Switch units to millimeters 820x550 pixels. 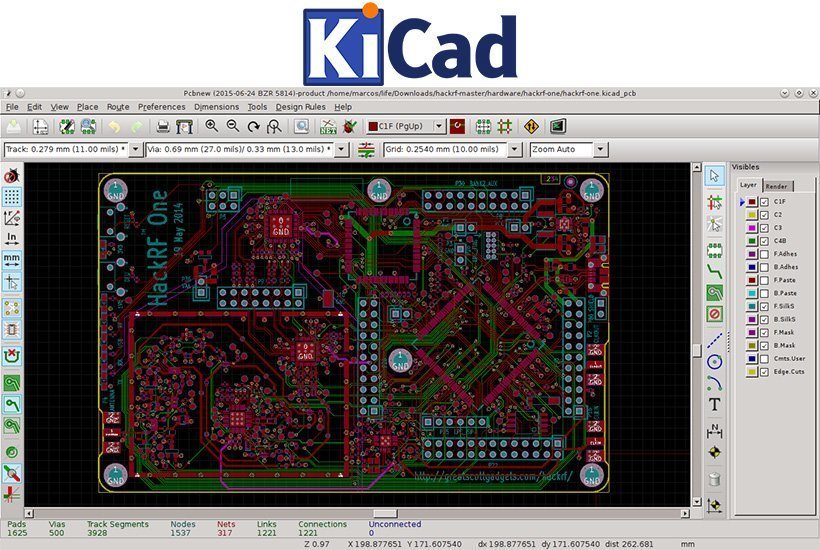coord(12,260)
